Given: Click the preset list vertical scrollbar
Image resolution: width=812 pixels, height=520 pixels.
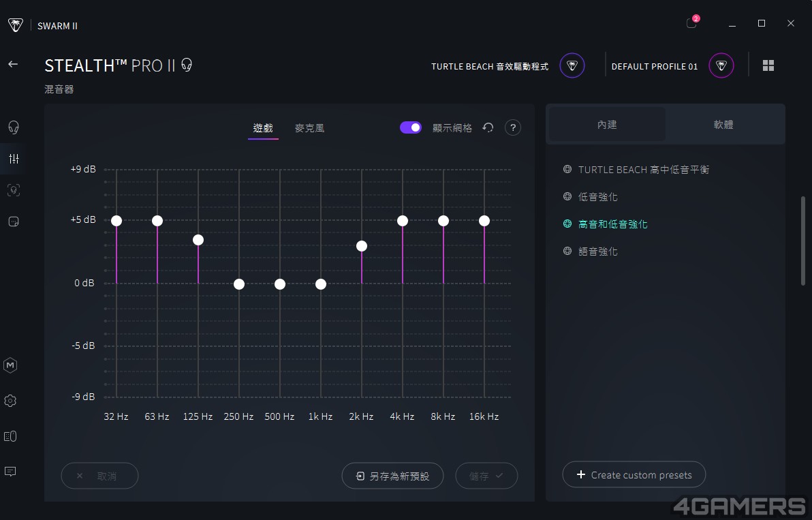Looking at the screenshot, I should point(803,241).
